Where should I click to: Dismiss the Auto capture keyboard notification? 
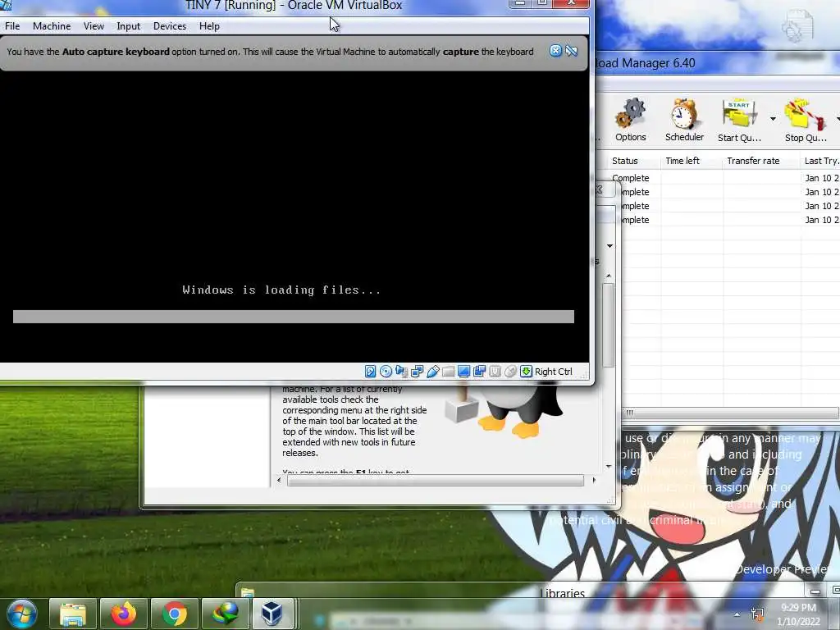555,51
